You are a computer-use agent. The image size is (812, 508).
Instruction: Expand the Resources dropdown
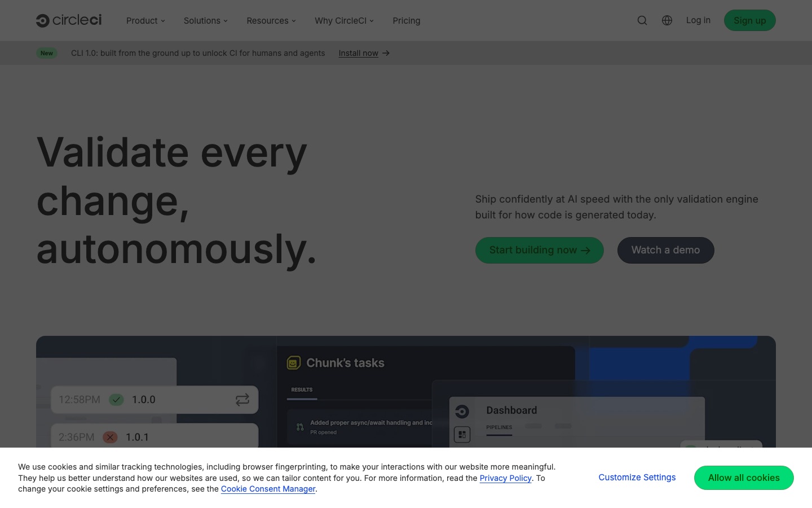tap(271, 20)
